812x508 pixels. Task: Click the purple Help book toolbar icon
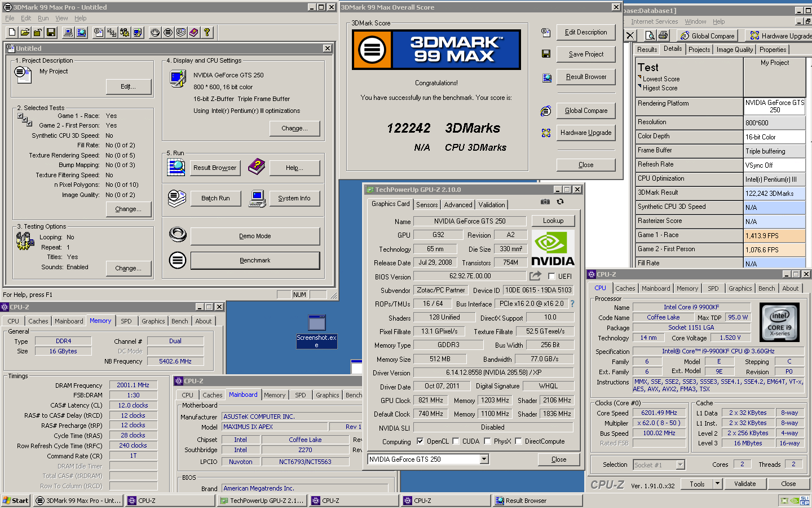point(194,32)
